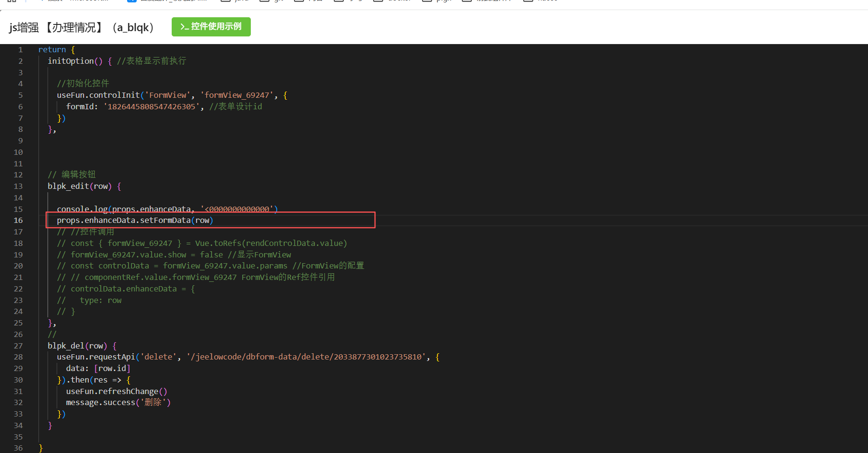This screenshot has width=868, height=453.
Task: Click the commented Vue.toRefs line
Action: tap(201, 244)
